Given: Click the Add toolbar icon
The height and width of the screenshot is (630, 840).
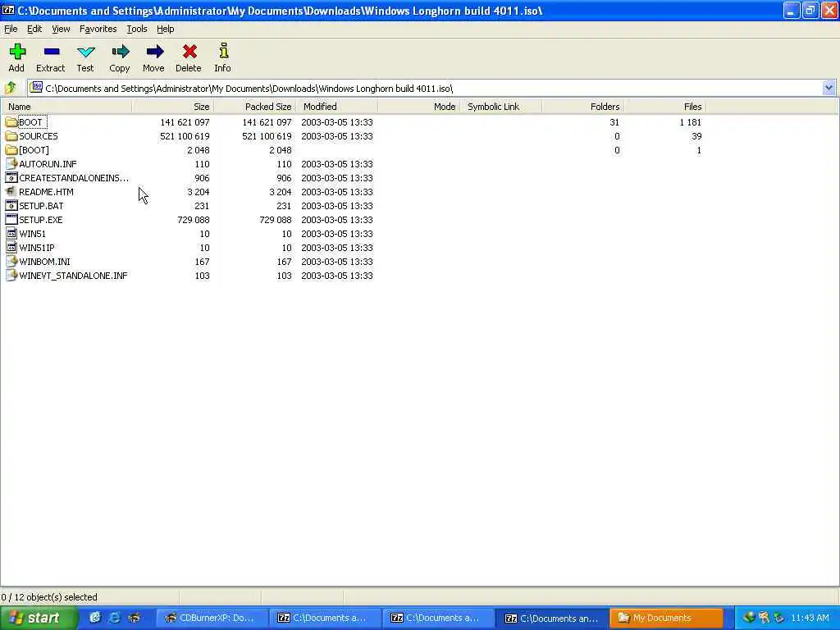Looking at the screenshot, I should [x=17, y=52].
